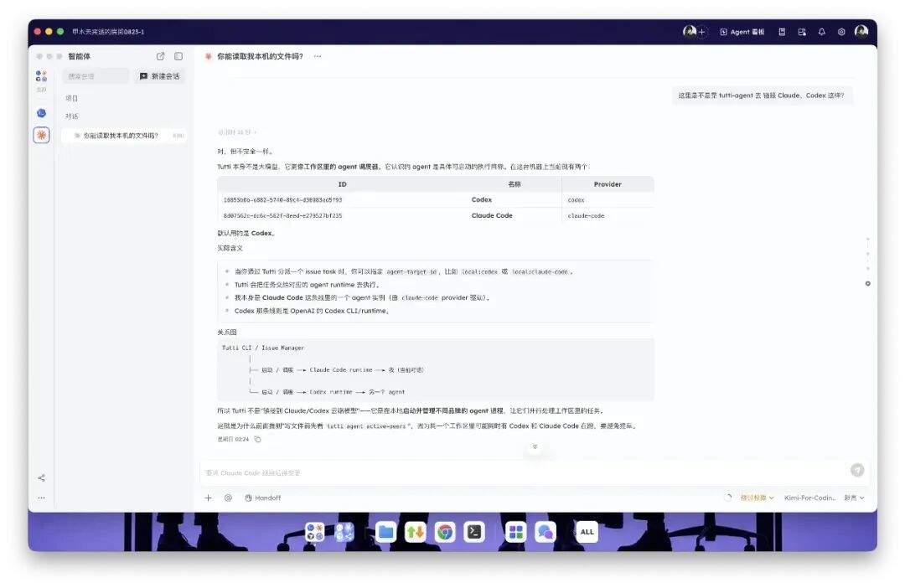The height and width of the screenshot is (588, 905).
Task: Click the Codex row ID cell
Action: pyautogui.click(x=283, y=200)
